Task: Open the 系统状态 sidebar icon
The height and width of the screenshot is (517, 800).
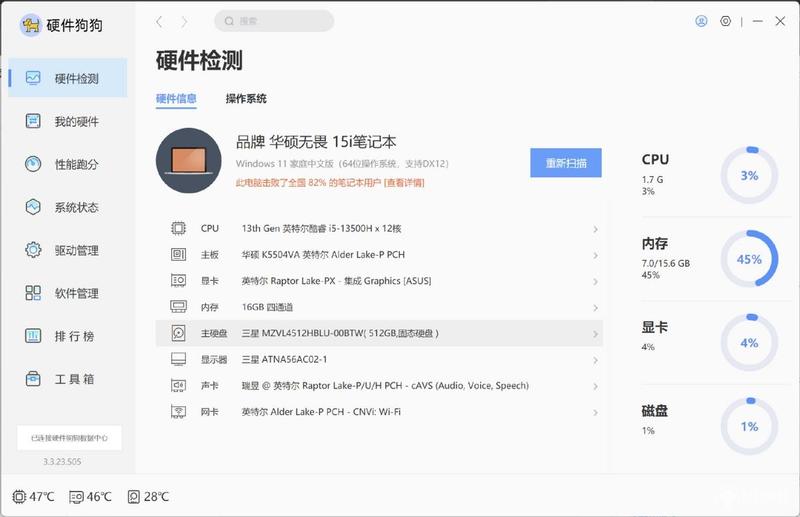Action: coord(33,207)
